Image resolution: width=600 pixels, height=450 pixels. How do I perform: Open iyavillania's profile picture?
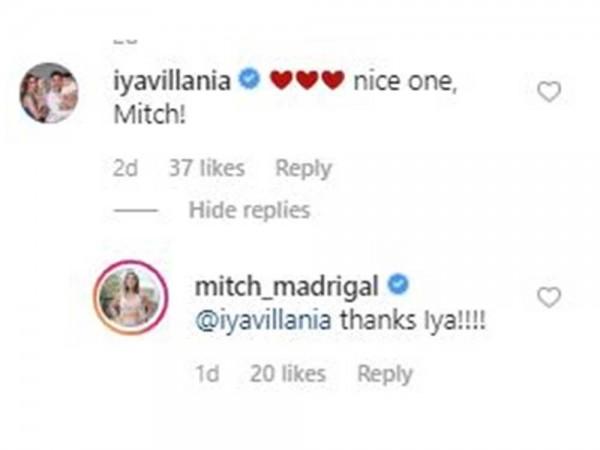point(49,93)
